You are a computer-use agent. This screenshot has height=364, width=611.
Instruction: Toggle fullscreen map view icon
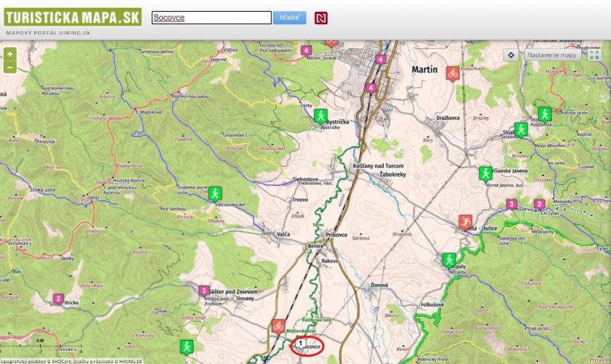point(594,55)
